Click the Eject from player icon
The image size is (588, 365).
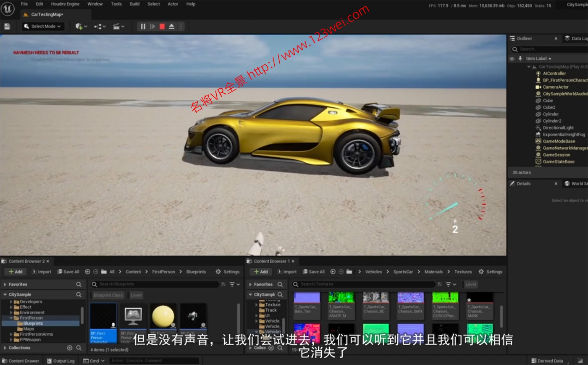[x=171, y=26]
